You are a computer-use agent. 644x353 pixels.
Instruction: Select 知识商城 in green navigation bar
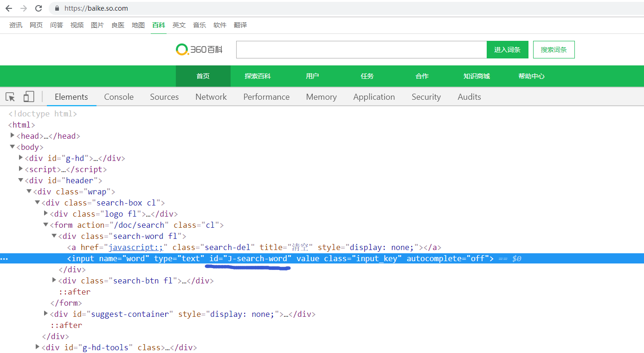477,76
